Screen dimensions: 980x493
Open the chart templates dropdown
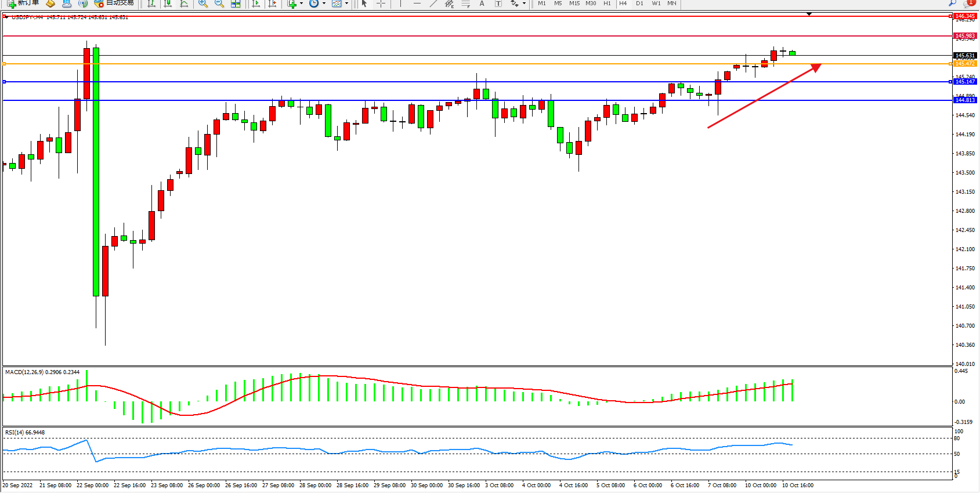coord(346,3)
